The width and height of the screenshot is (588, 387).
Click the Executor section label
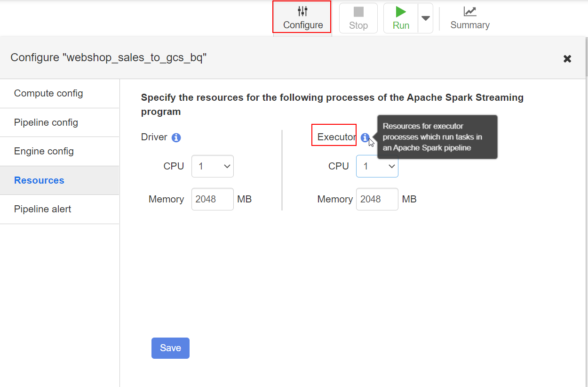pyautogui.click(x=336, y=137)
